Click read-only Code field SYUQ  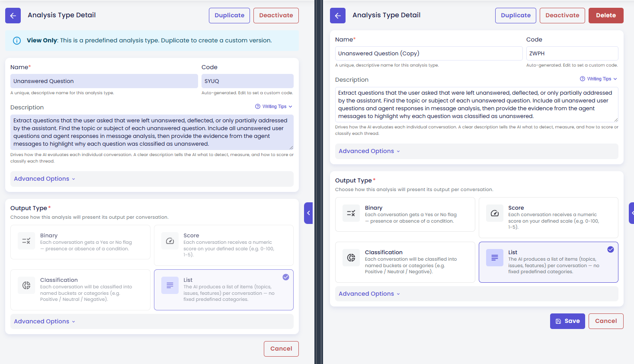[247, 81]
